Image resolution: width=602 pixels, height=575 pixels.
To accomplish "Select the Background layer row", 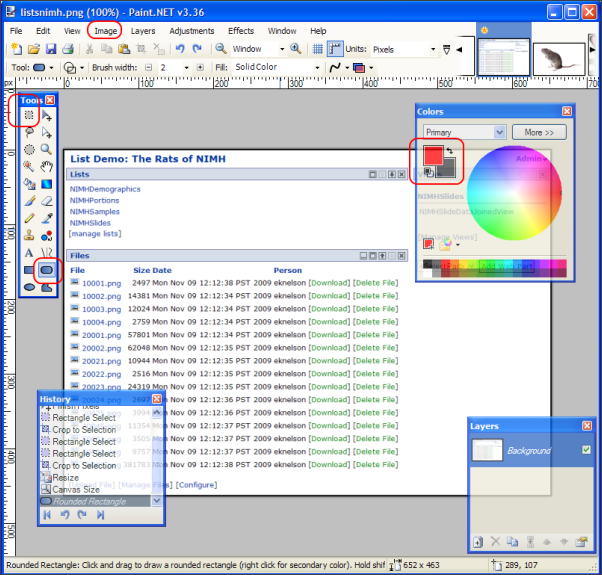I will click(531, 450).
